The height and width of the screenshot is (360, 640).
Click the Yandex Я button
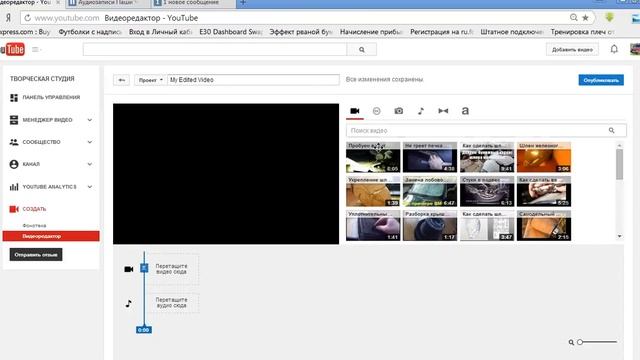point(8,18)
